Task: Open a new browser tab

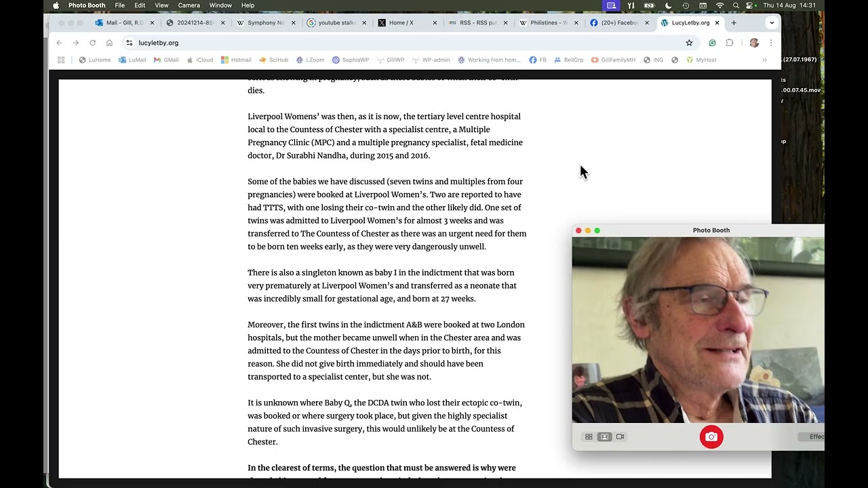Action: point(734,22)
